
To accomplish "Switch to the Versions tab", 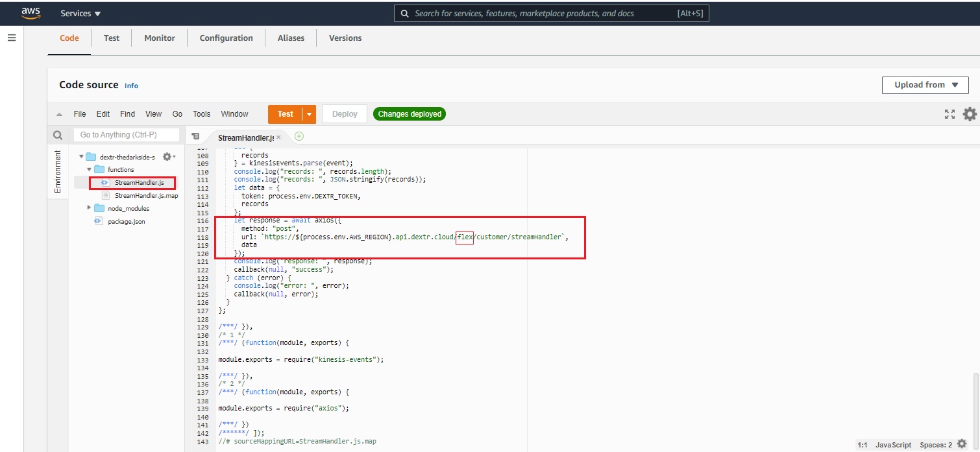I will (345, 38).
